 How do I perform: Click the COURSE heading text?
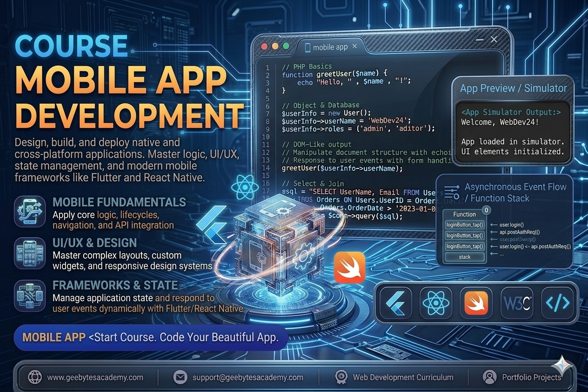tap(71, 46)
